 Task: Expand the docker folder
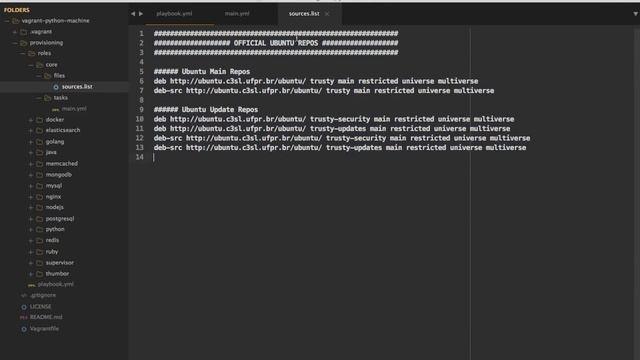[x=31, y=120]
